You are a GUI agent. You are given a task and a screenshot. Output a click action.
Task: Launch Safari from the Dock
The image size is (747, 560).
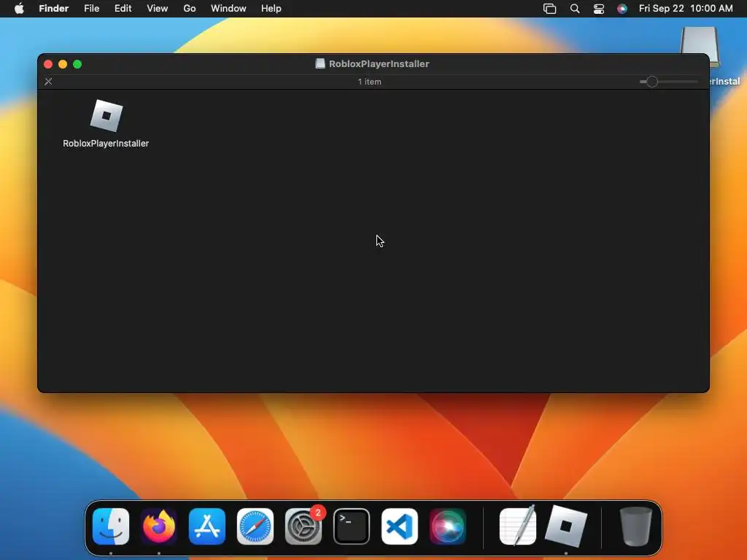coord(255,526)
